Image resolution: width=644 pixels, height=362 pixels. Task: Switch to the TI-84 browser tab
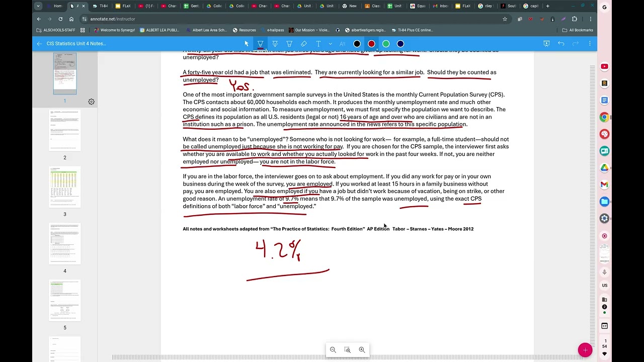pos(100,6)
